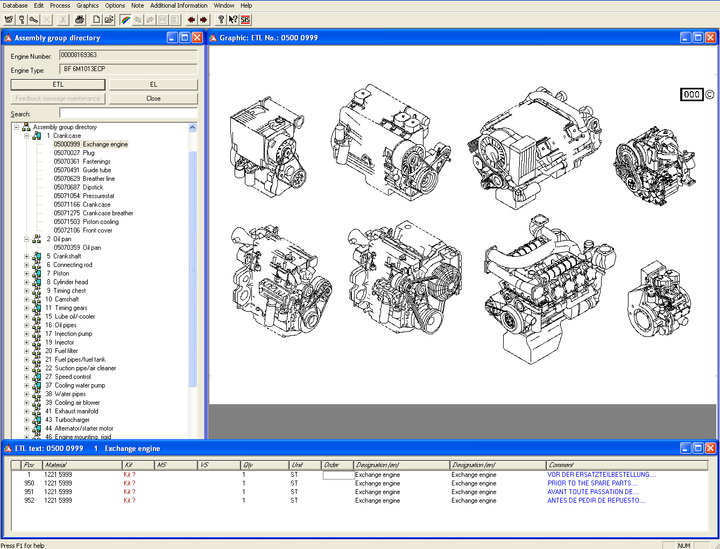This screenshot has height=549, width=720.
Task: Open the Additional Information menu
Action: (179, 6)
